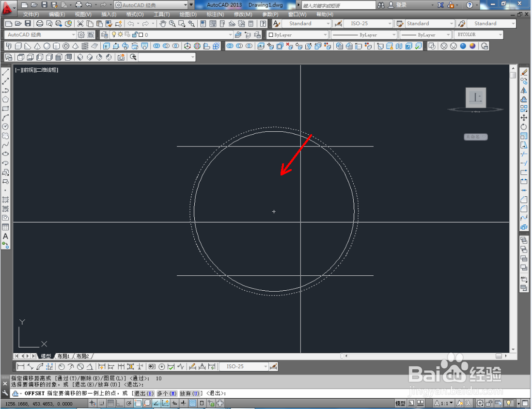
Task: Open the Help question mark icon
Action: 263,23
